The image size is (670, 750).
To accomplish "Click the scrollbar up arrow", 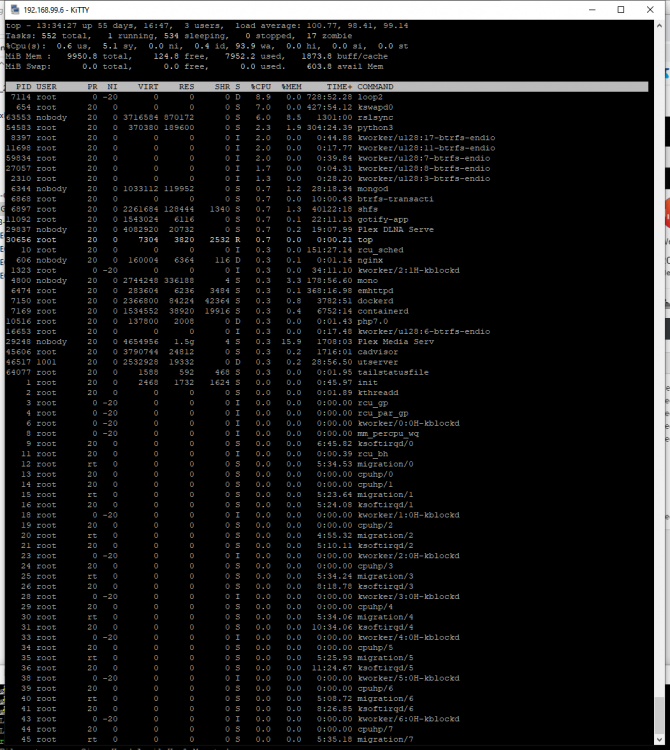I will (659, 26).
